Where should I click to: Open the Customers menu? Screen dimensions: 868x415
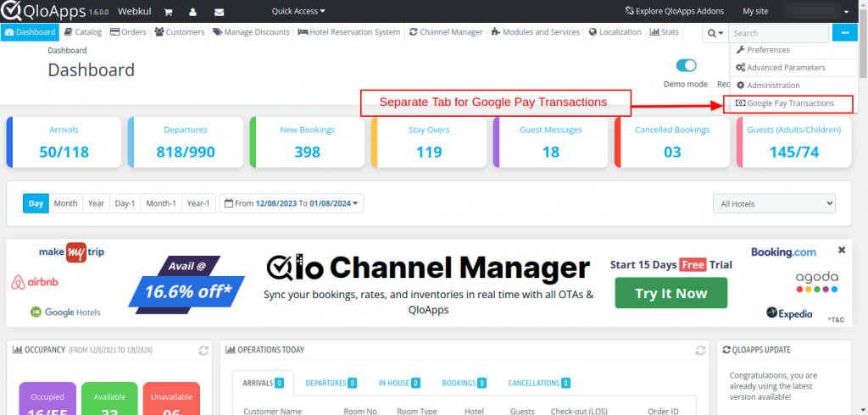(180, 32)
